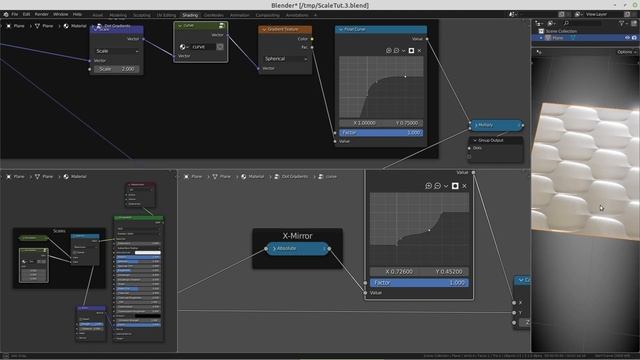The height and width of the screenshot is (360, 640).
Task: Open the File menu
Action: [15, 14]
